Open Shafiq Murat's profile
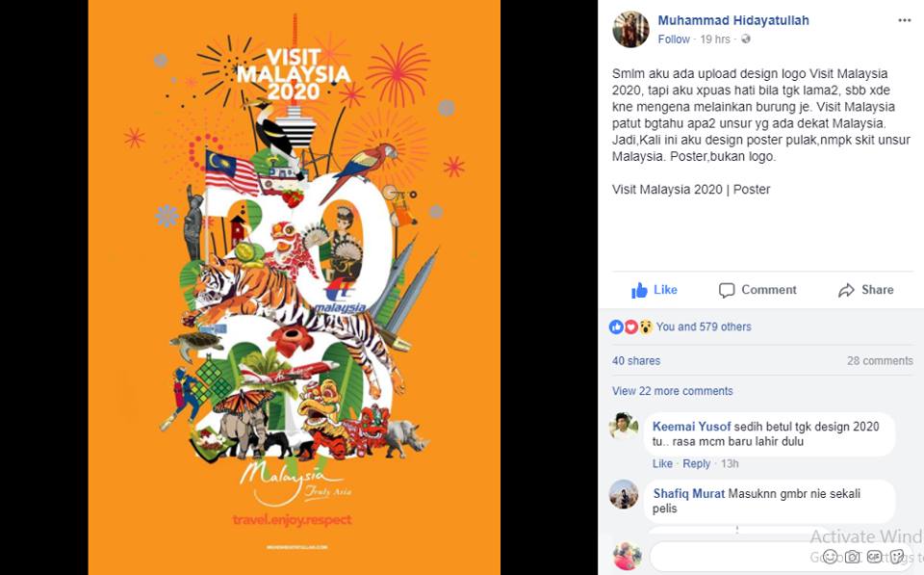 coord(689,494)
